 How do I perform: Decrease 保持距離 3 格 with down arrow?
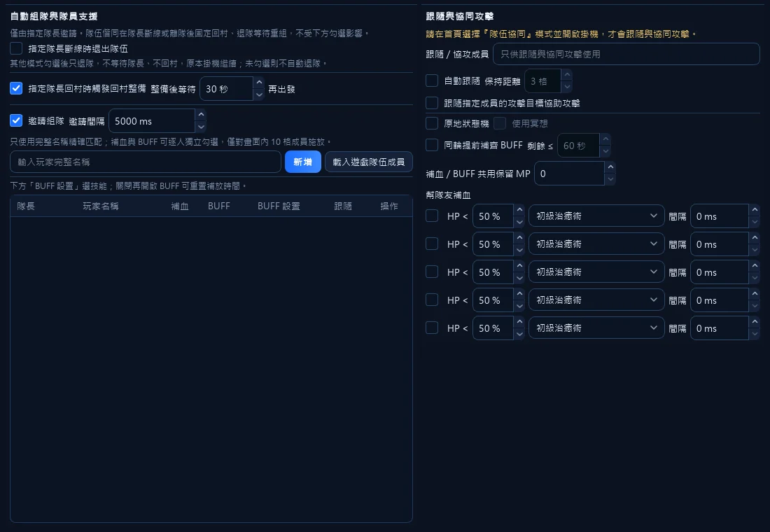(x=567, y=87)
